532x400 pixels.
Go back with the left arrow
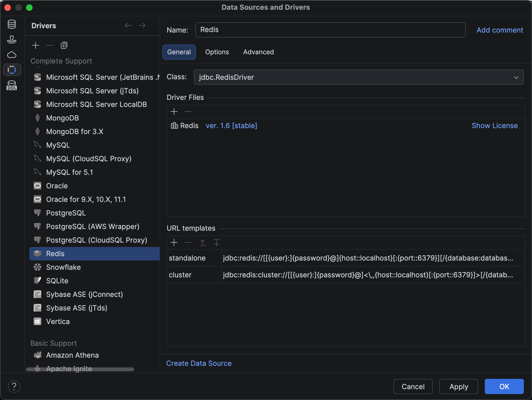[128, 26]
